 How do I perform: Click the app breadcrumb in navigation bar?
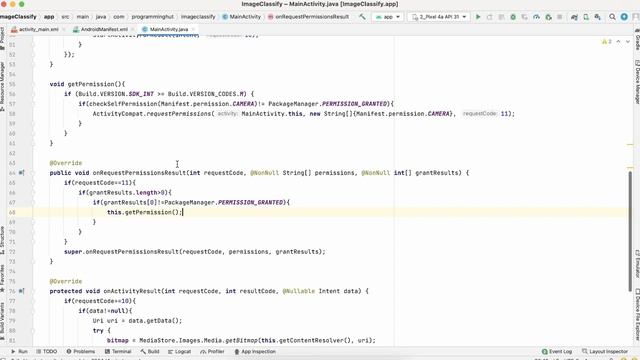49,17
